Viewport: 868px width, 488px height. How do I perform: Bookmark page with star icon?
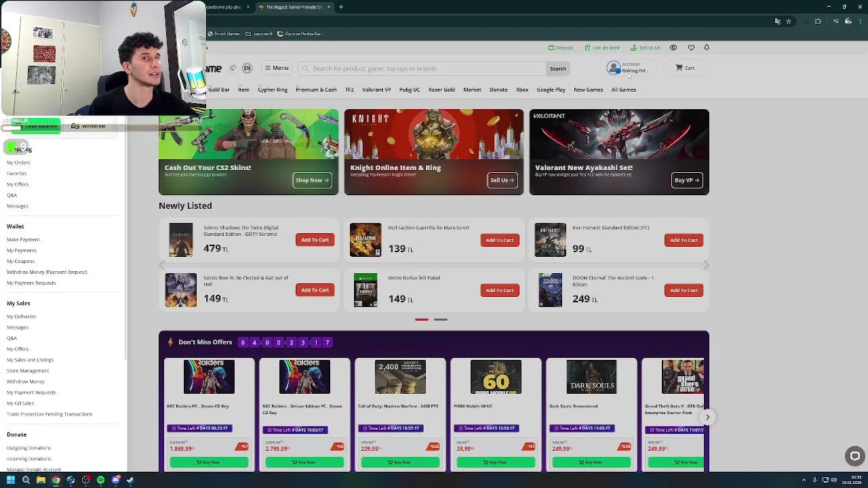[x=788, y=21]
